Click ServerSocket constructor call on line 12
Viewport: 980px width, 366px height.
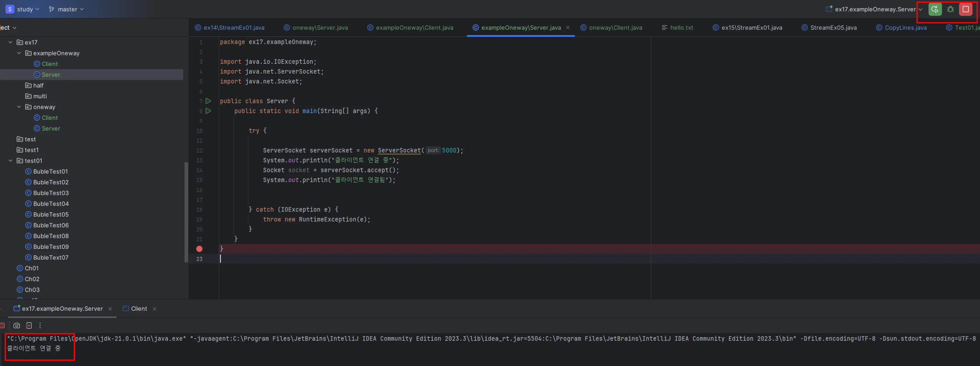(399, 151)
